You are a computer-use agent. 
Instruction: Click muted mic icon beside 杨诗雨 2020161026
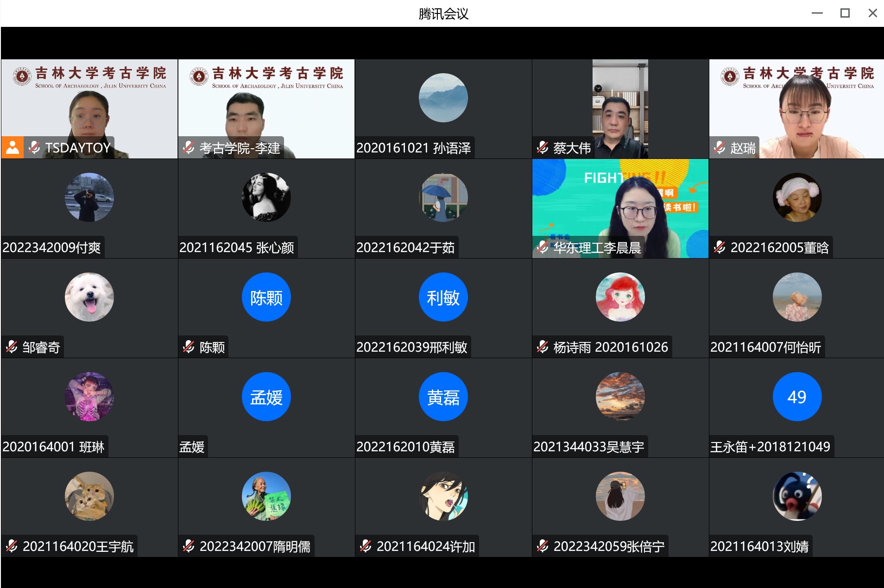[543, 347]
